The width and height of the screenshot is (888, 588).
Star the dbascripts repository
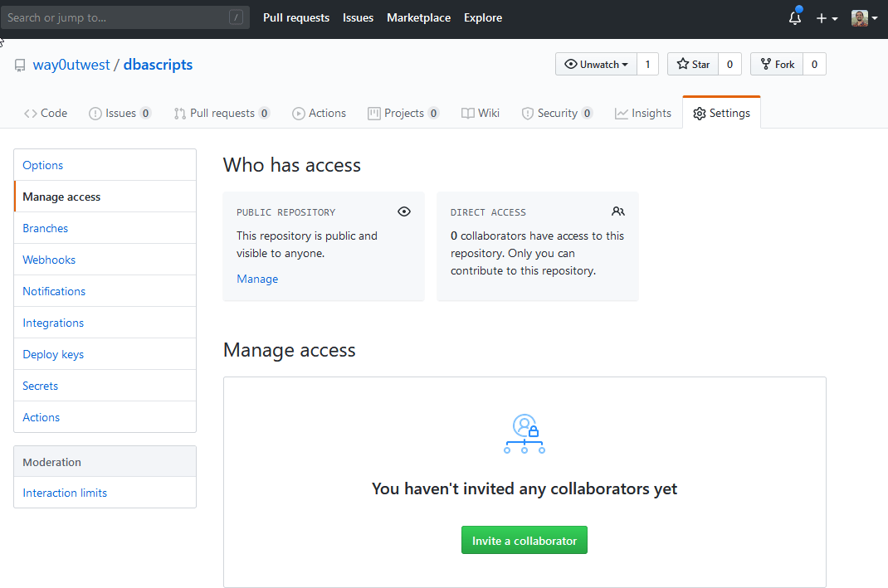(x=693, y=64)
